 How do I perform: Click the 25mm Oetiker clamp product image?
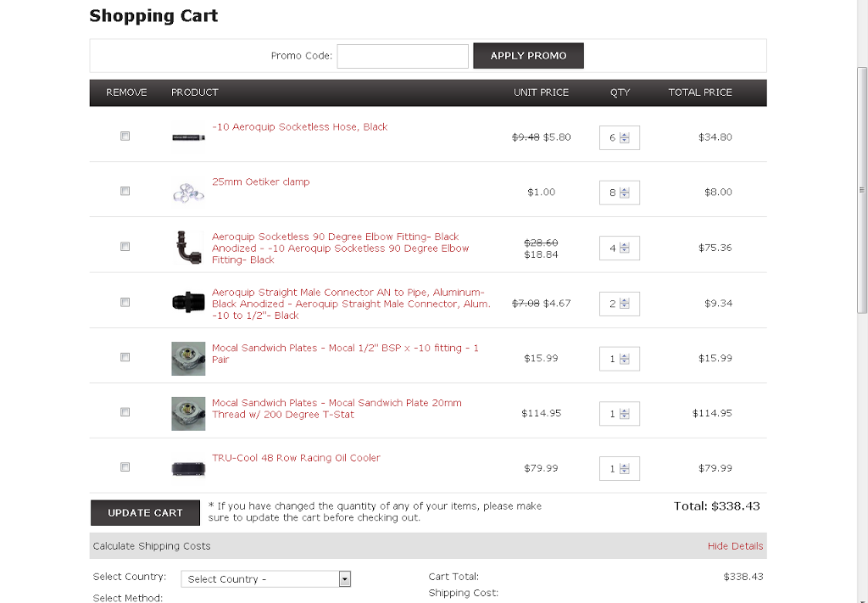point(187,192)
